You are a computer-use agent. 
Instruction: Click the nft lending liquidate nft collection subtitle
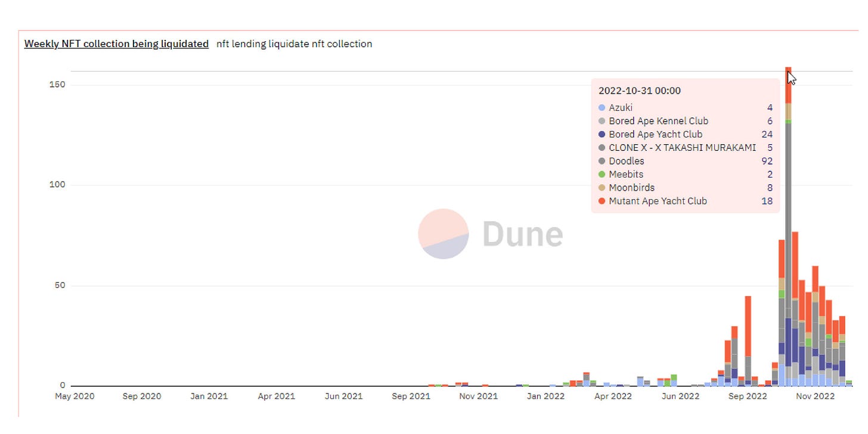294,44
